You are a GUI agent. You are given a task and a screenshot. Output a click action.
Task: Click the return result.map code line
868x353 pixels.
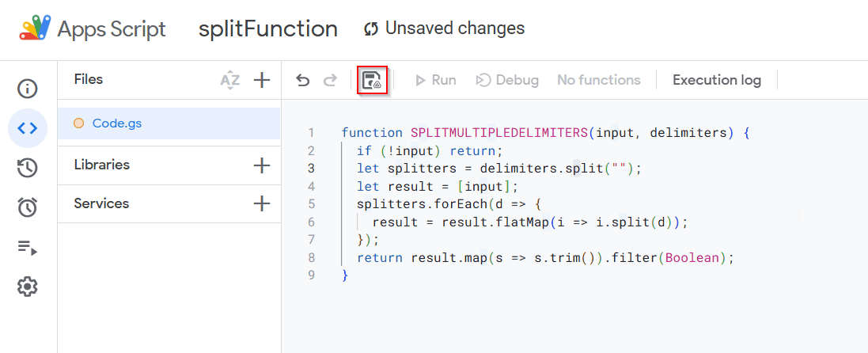(545, 257)
